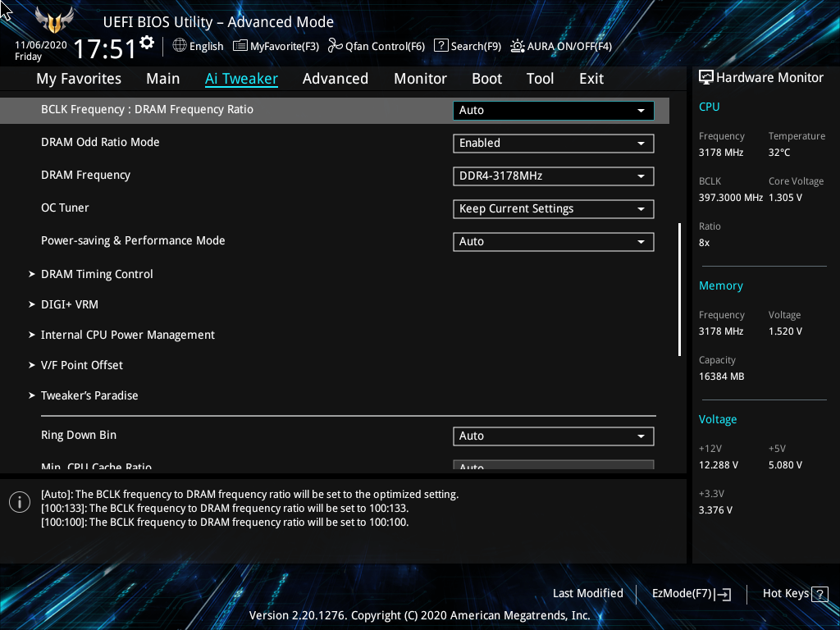840x630 pixels.
Task: Click the +12V 12.288 V reading
Action: [x=718, y=465]
